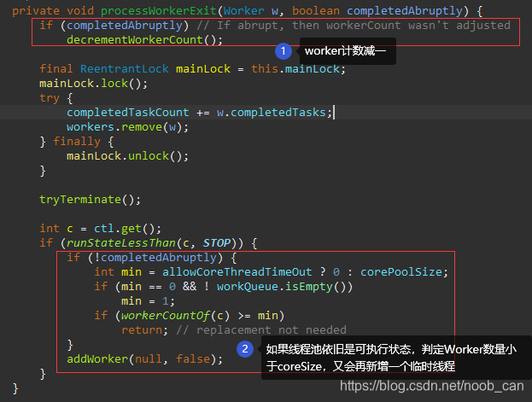Click the return keyword
The width and height of the screenshot is (532, 402).
coord(142,330)
